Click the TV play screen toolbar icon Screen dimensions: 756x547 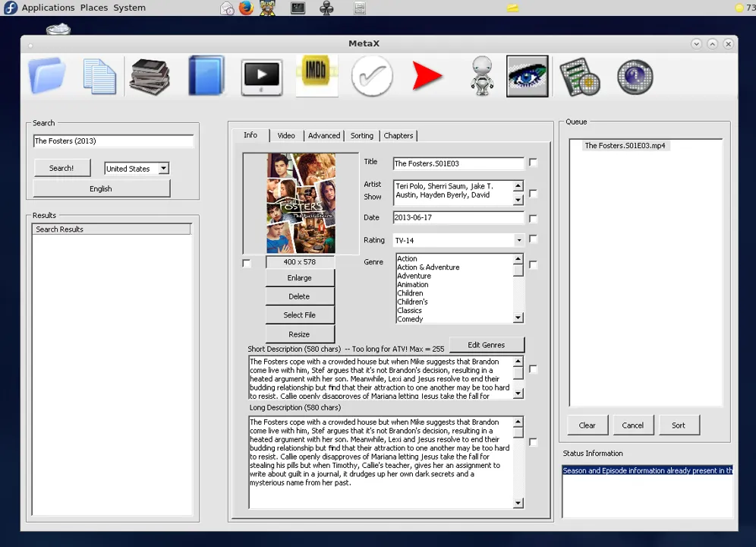[x=261, y=77]
